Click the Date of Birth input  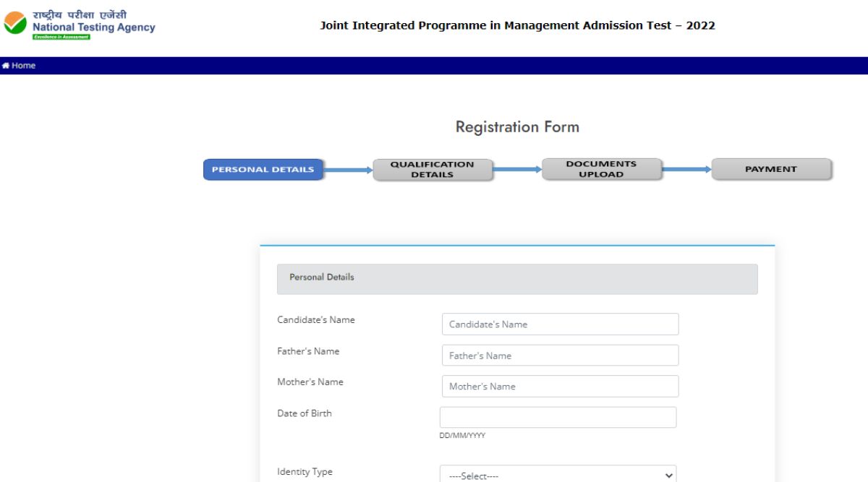(x=558, y=417)
